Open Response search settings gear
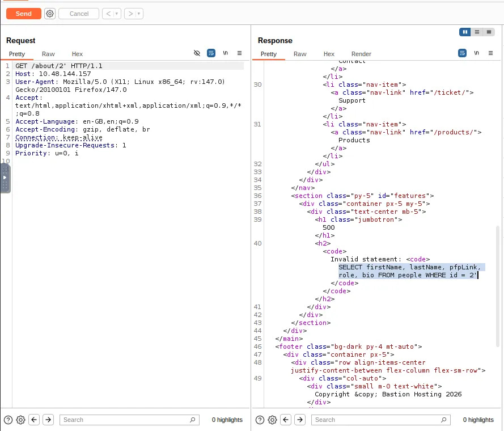The height and width of the screenshot is (431, 504). pyautogui.click(x=272, y=420)
